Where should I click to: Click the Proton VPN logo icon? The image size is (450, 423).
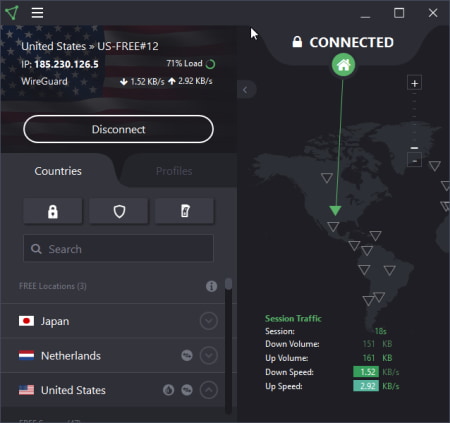point(12,13)
